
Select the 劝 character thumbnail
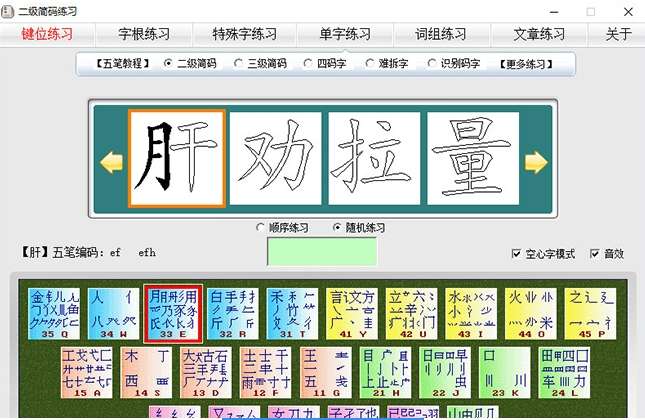click(x=276, y=160)
